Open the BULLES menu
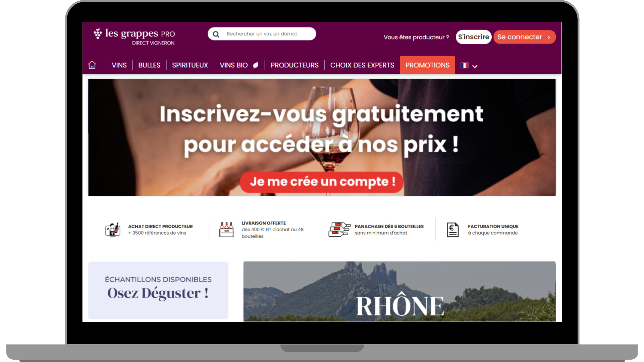 tap(149, 65)
